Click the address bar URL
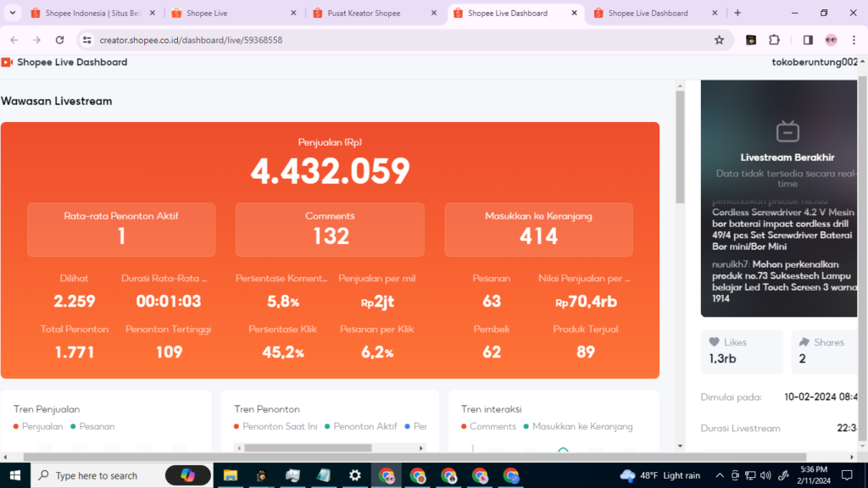The width and height of the screenshot is (868, 488). coord(191,40)
